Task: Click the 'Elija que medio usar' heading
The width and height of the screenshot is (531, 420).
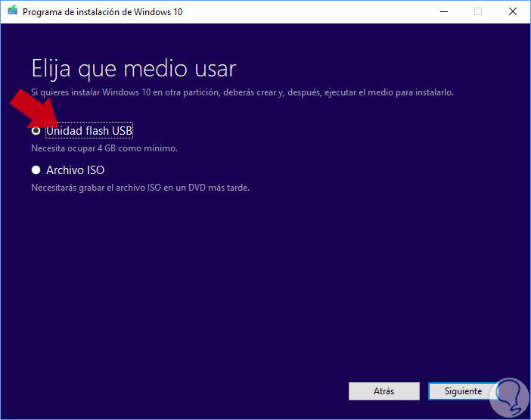Action: tap(134, 70)
